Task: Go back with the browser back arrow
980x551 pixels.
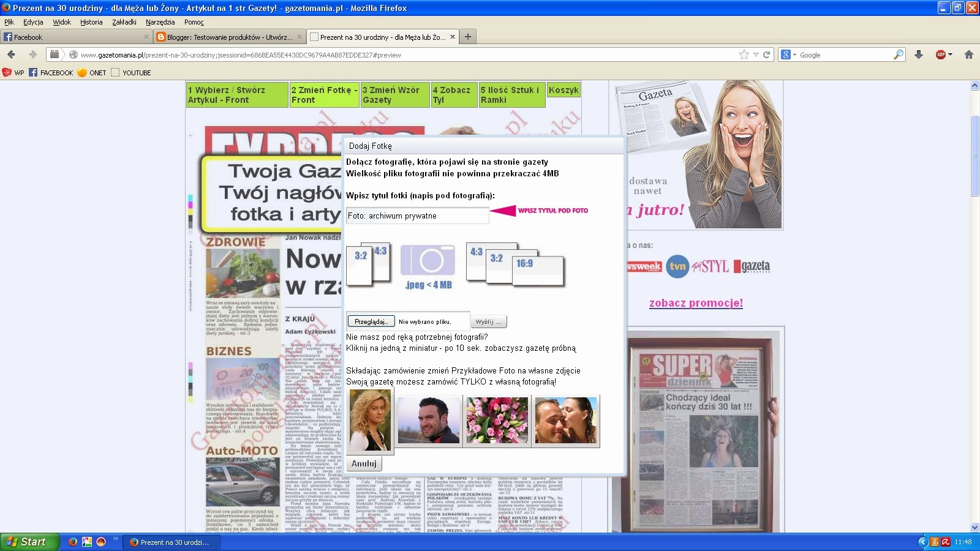Action: [x=11, y=54]
